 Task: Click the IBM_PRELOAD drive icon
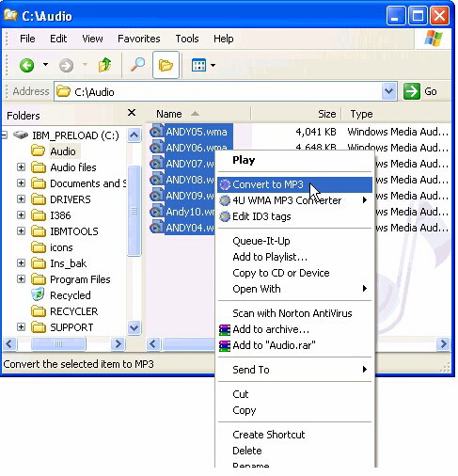21,135
